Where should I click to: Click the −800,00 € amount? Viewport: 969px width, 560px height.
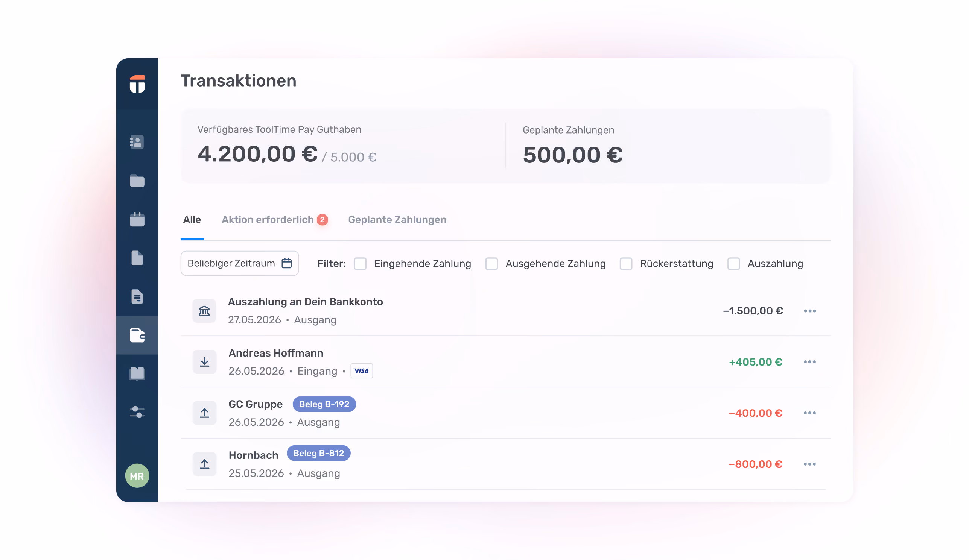coord(756,464)
